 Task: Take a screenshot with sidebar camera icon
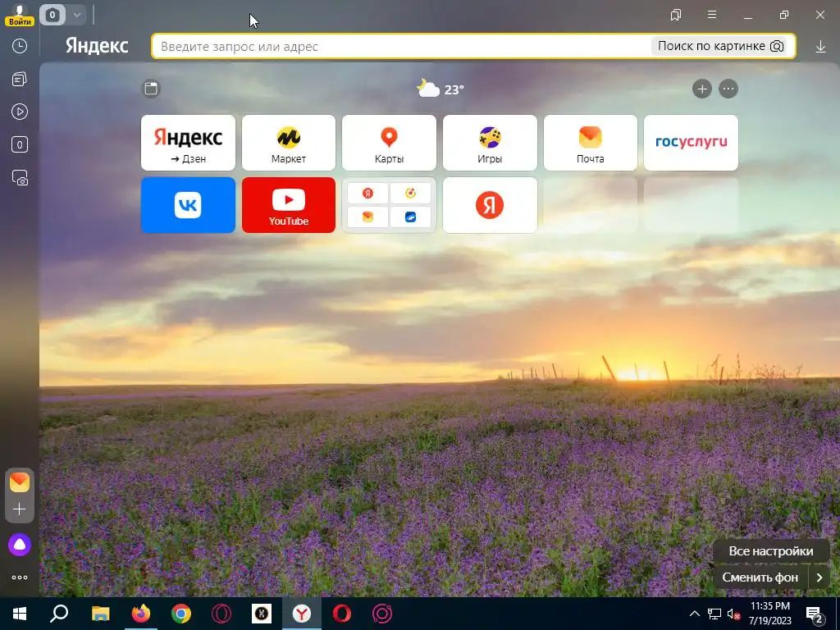(x=20, y=178)
